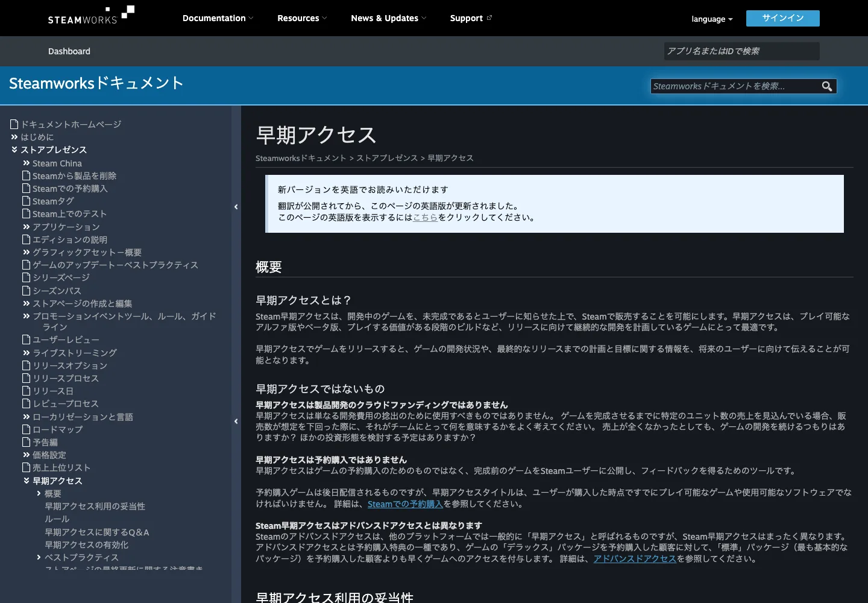Expand グラフィックアセット－概要 tree item
The height and width of the screenshot is (603, 868).
[27, 252]
